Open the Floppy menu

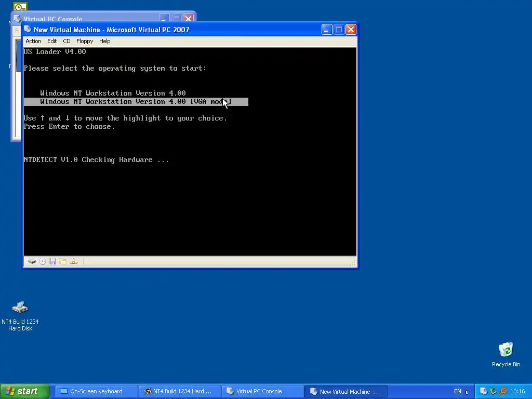(x=85, y=41)
